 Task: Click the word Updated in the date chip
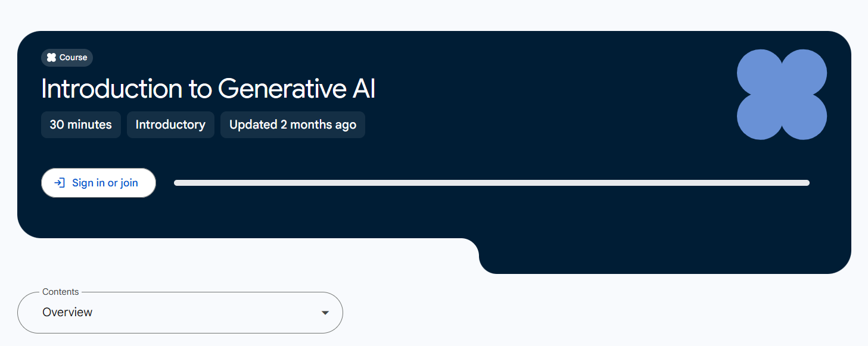253,124
